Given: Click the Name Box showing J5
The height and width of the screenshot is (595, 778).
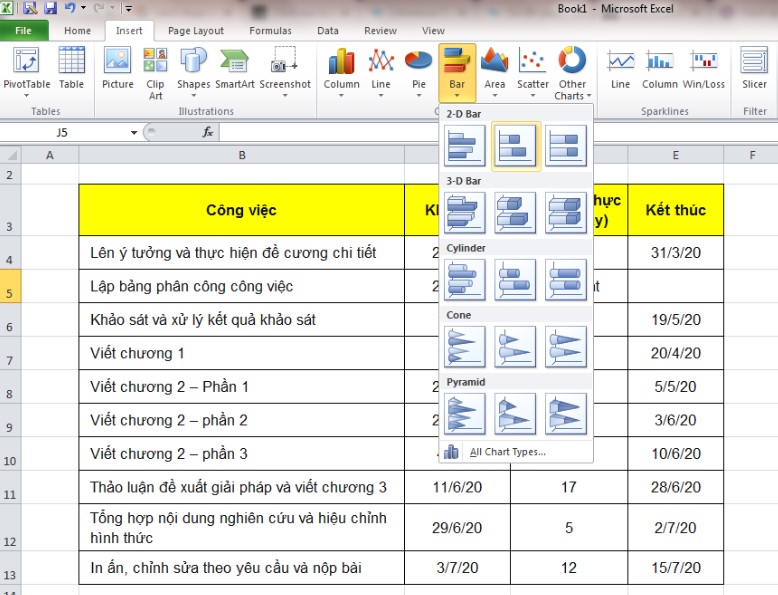Looking at the screenshot, I should click(63, 132).
